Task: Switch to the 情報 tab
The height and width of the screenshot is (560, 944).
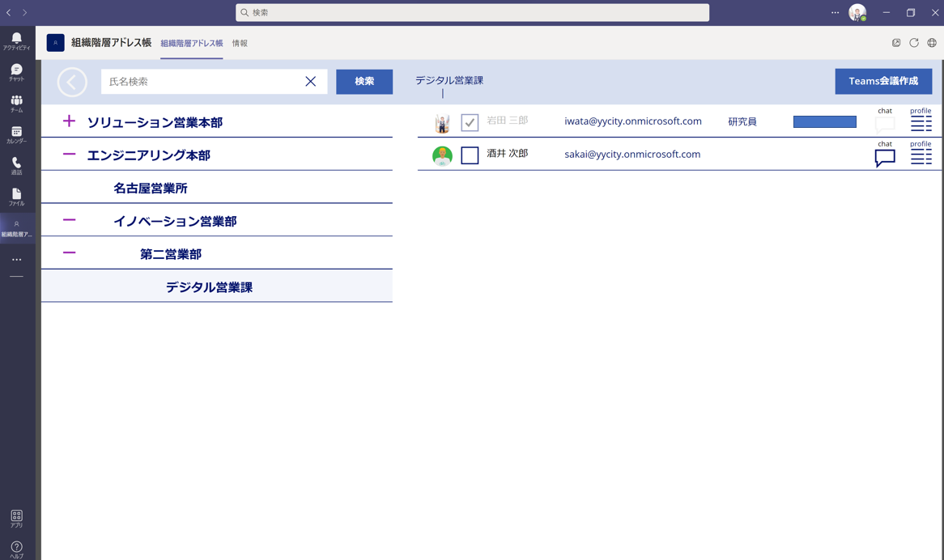Action: pyautogui.click(x=240, y=44)
